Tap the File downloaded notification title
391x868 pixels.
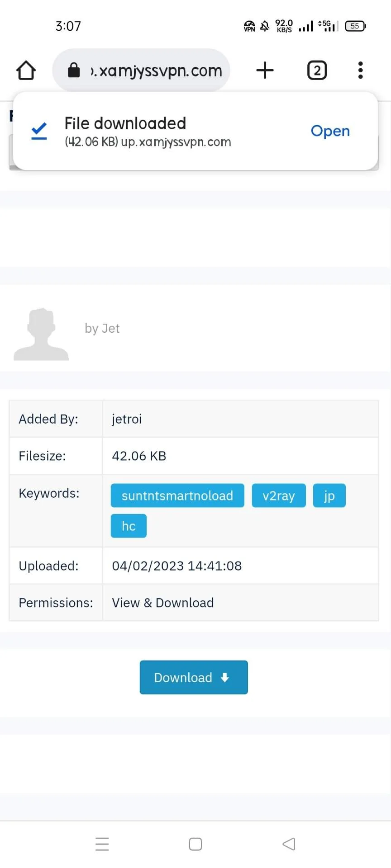[x=125, y=123]
